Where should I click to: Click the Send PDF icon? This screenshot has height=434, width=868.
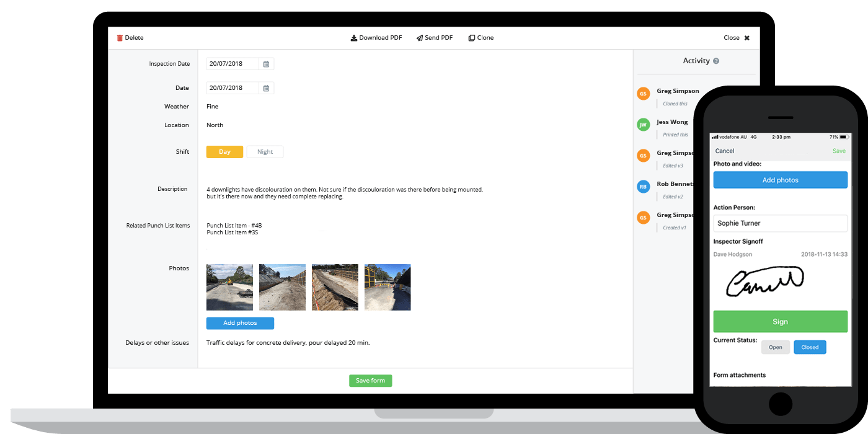(x=420, y=37)
